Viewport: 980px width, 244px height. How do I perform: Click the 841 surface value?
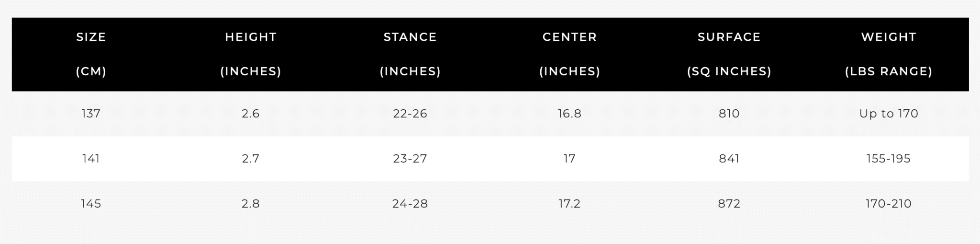click(x=729, y=159)
